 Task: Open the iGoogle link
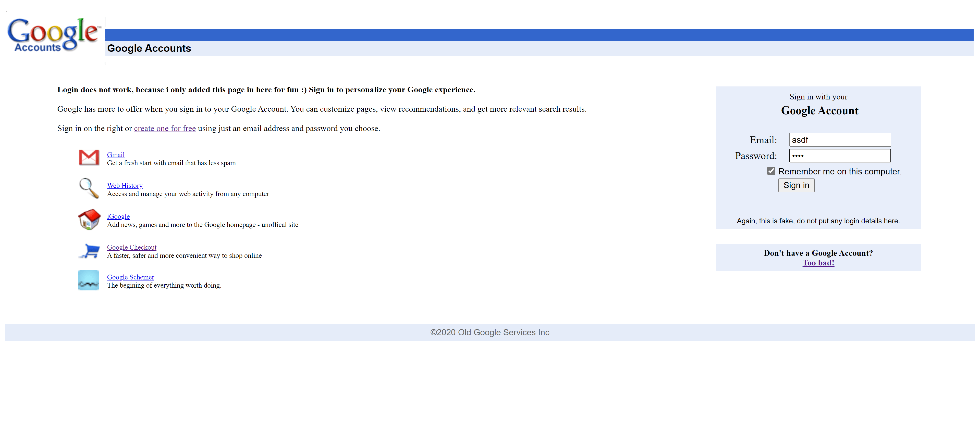pos(118,216)
